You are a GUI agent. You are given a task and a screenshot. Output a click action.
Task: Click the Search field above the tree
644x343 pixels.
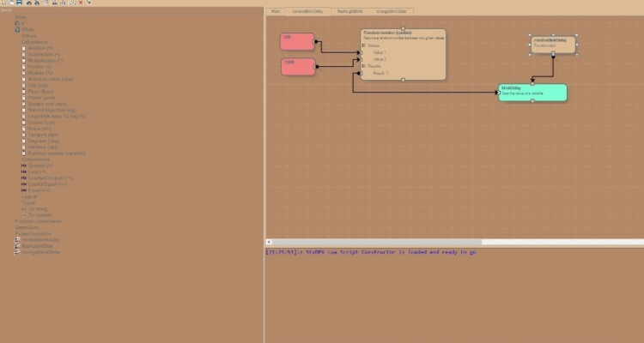coord(131,10)
